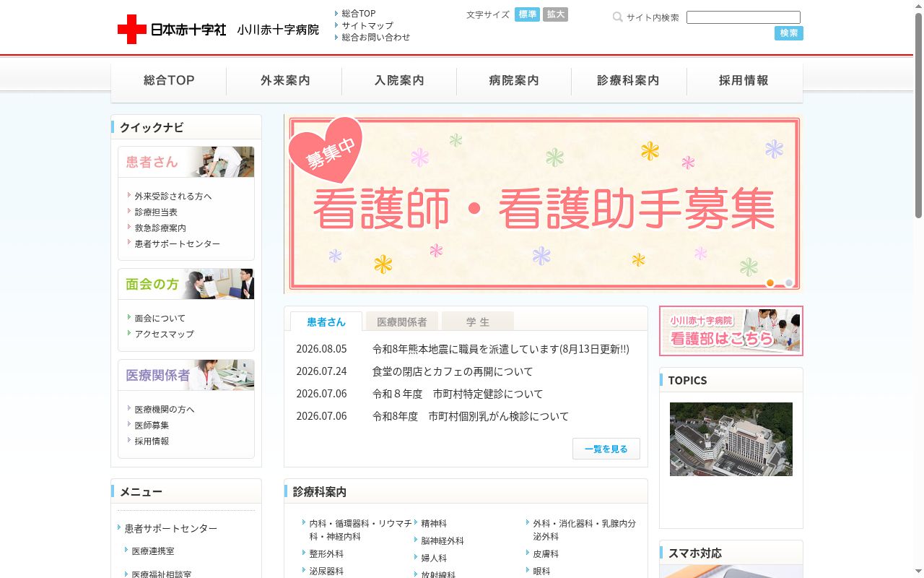Switch to the 患者さん news tab

326,322
